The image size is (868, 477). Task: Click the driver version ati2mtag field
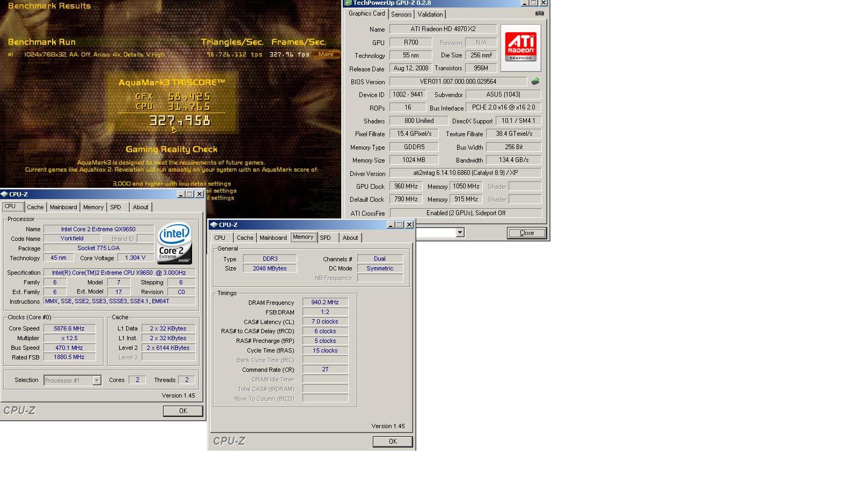tap(465, 173)
